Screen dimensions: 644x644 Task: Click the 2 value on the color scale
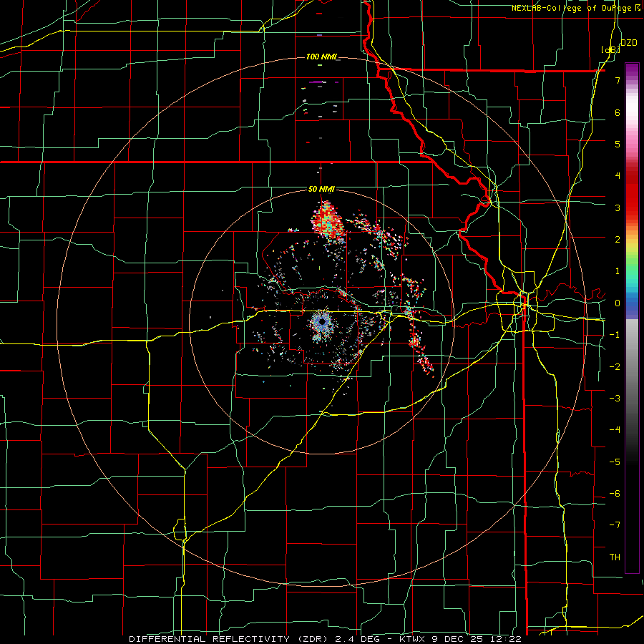[x=618, y=240]
